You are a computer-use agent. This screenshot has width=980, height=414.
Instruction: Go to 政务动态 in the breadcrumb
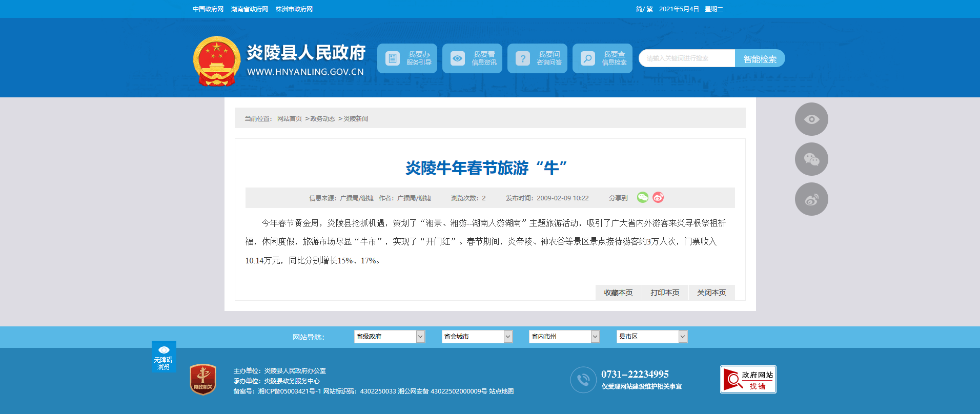[322, 119]
